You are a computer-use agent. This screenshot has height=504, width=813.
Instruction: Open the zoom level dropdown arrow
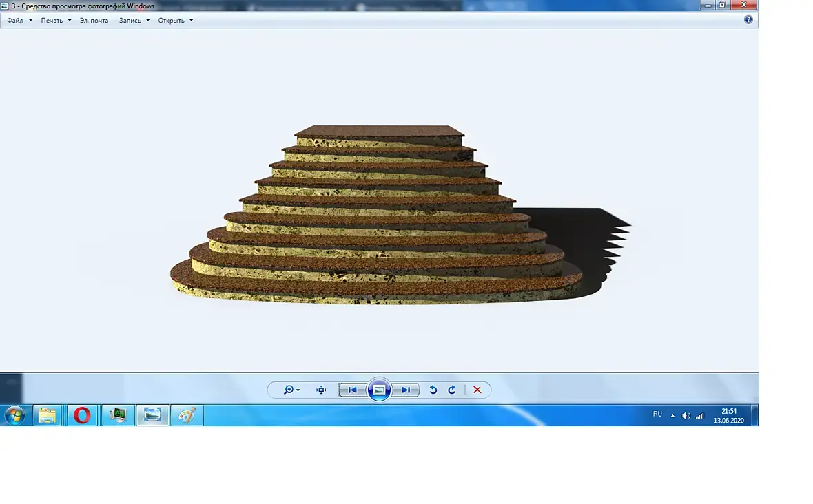click(x=298, y=390)
